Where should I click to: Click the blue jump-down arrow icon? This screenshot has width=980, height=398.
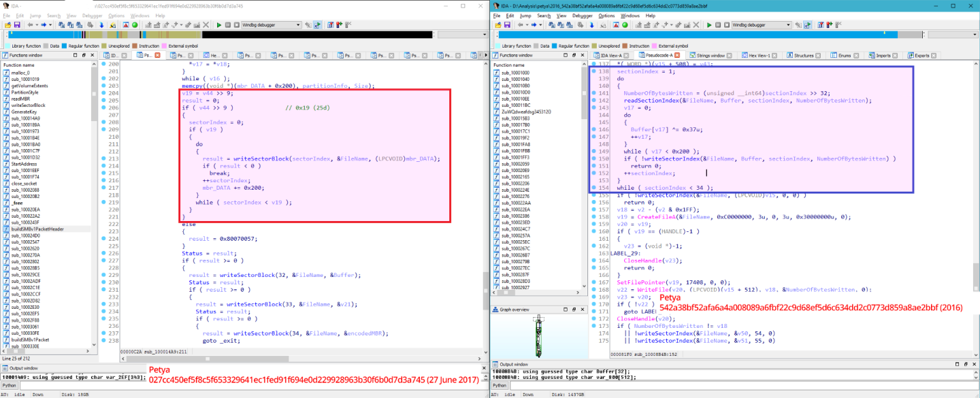click(102, 25)
